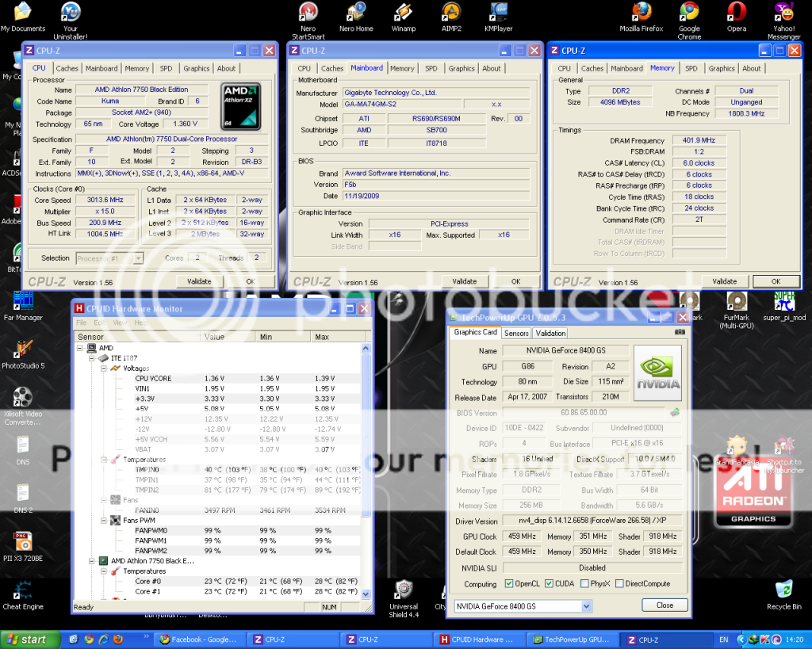Click the Close button in GPU-Z

[x=665, y=605]
